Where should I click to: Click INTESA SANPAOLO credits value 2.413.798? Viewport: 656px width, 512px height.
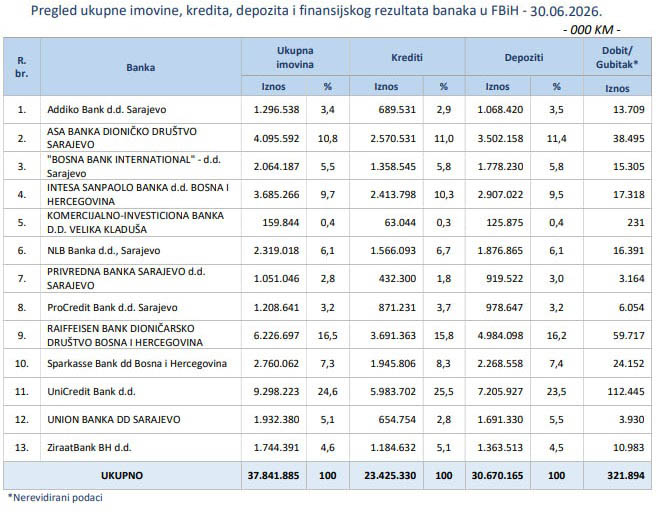click(x=393, y=195)
